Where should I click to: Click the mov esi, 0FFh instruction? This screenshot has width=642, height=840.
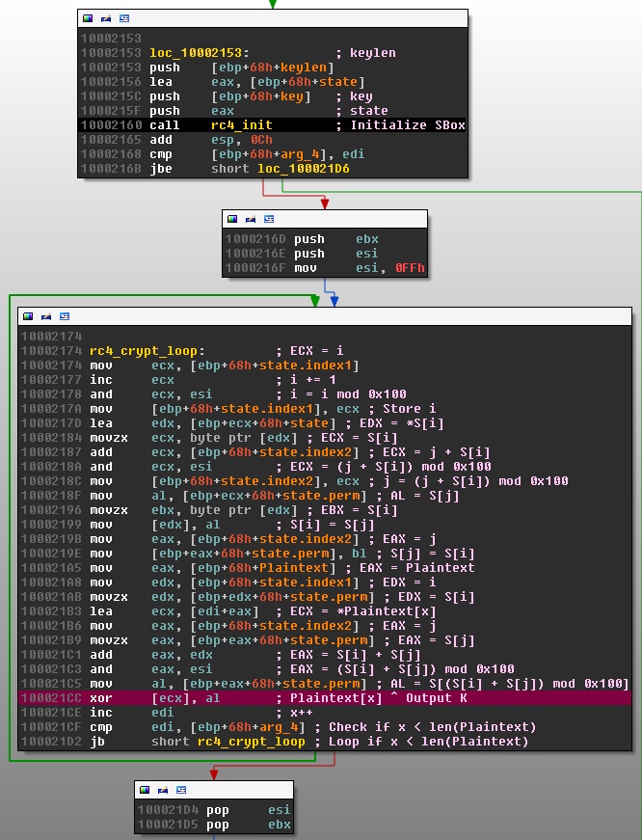(360, 268)
